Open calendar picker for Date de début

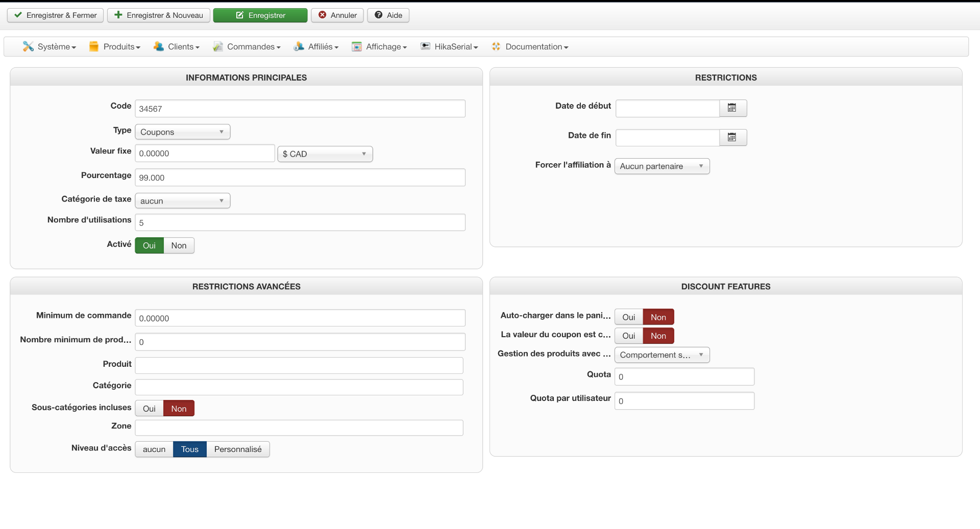pos(733,108)
